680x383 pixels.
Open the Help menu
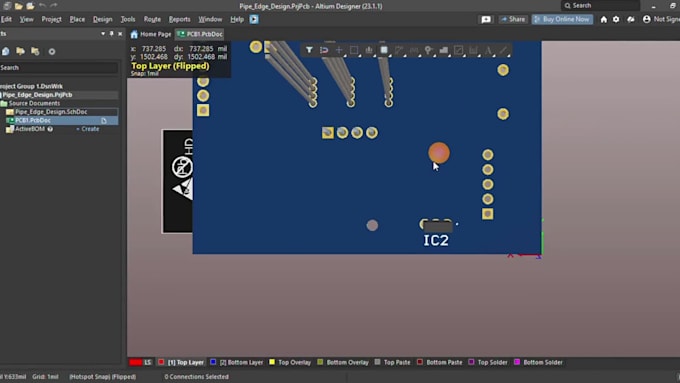click(237, 19)
